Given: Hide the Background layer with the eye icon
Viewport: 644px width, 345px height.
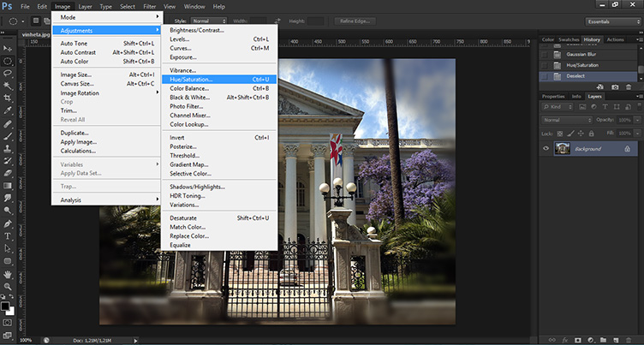Looking at the screenshot, I should (x=546, y=149).
